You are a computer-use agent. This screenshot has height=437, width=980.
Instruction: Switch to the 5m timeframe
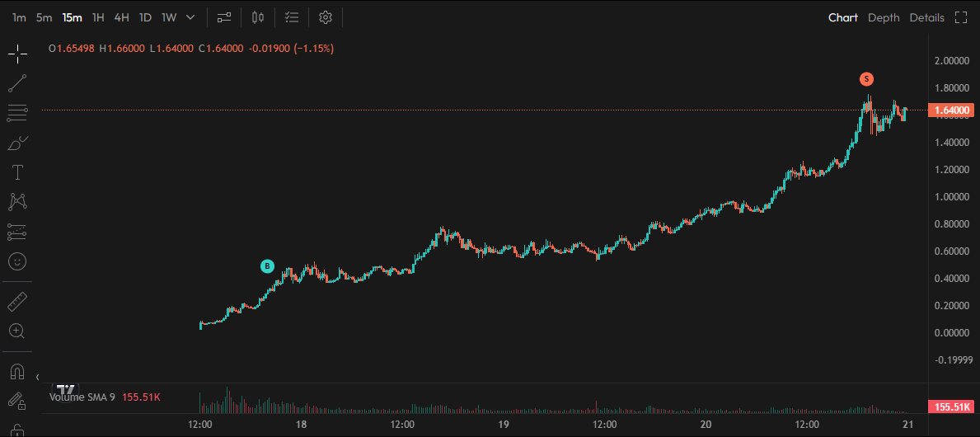tap(44, 17)
